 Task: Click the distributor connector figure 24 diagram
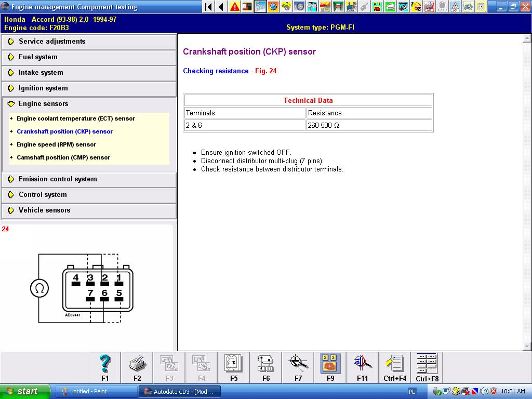pos(82,288)
